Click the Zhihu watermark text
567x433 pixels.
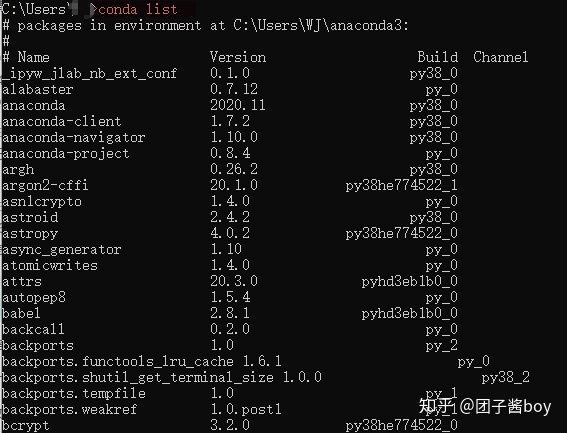(485, 406)
